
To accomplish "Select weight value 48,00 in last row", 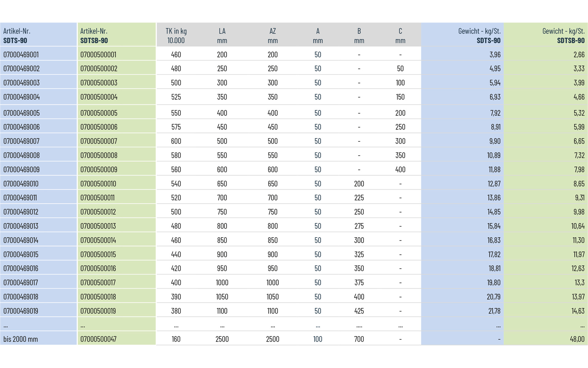I will (x=577, y=339).
